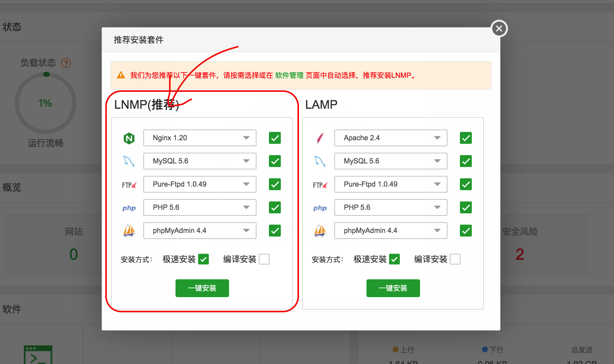Click the LAMP heading

click(321, 105)
